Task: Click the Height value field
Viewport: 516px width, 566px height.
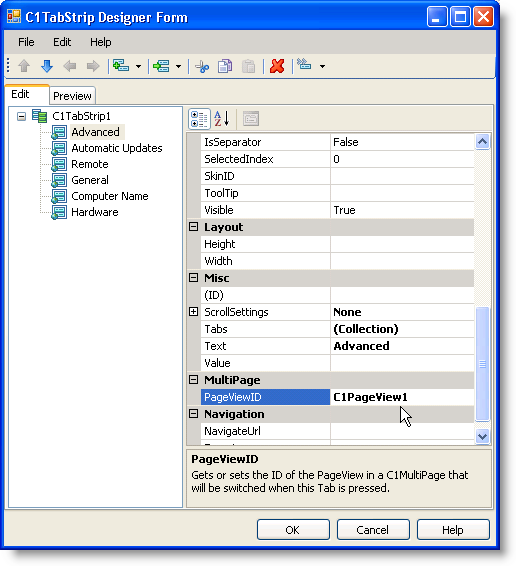Action: click(402, 244)
